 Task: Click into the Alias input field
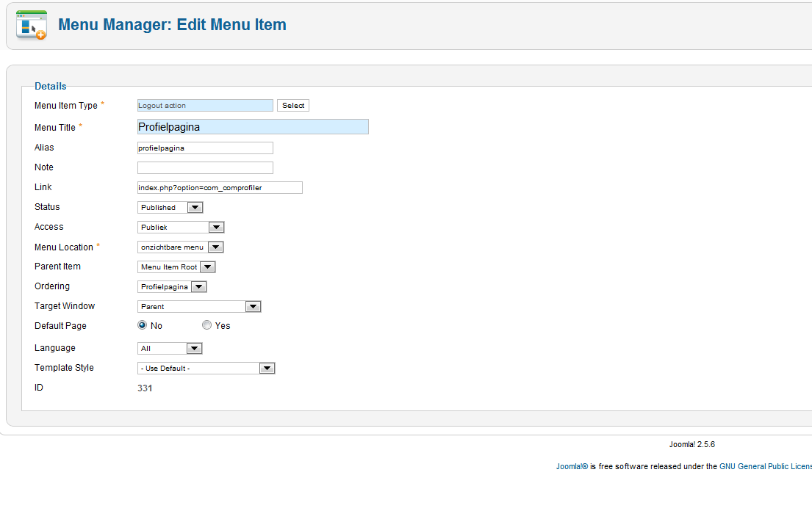tap(205, 148)
